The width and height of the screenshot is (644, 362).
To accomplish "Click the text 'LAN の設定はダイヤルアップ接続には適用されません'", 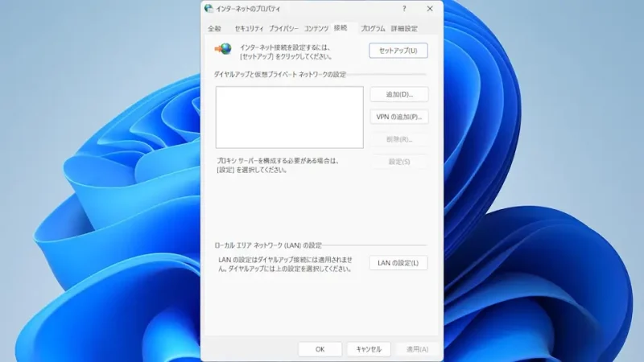I will tap(286, 265).
